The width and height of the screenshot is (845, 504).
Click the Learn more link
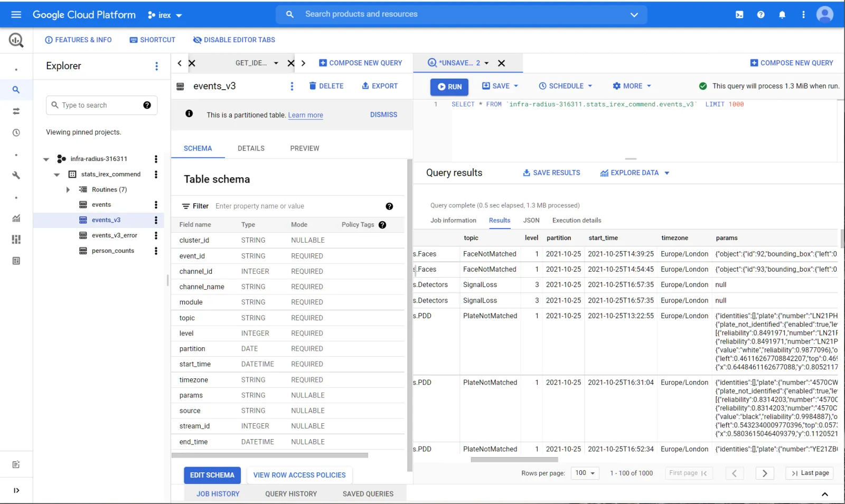[305, 115]
